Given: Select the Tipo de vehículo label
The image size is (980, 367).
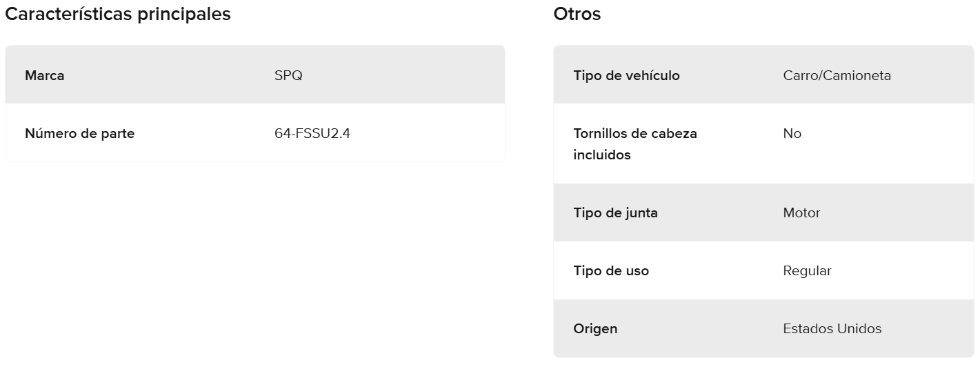Looking at the screenshot, I should pos(626,75).
